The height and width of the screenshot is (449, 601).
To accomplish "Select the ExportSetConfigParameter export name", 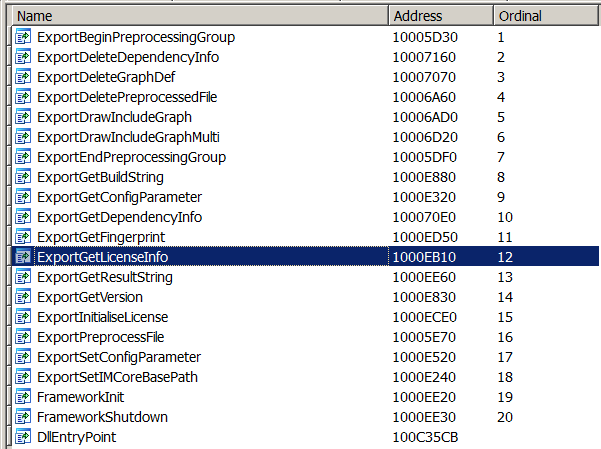I will pos(119,357).
